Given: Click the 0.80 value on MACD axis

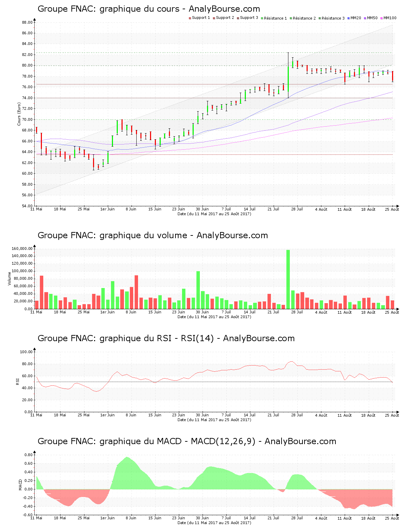Looking at the screenshot, I should point(28,455).
